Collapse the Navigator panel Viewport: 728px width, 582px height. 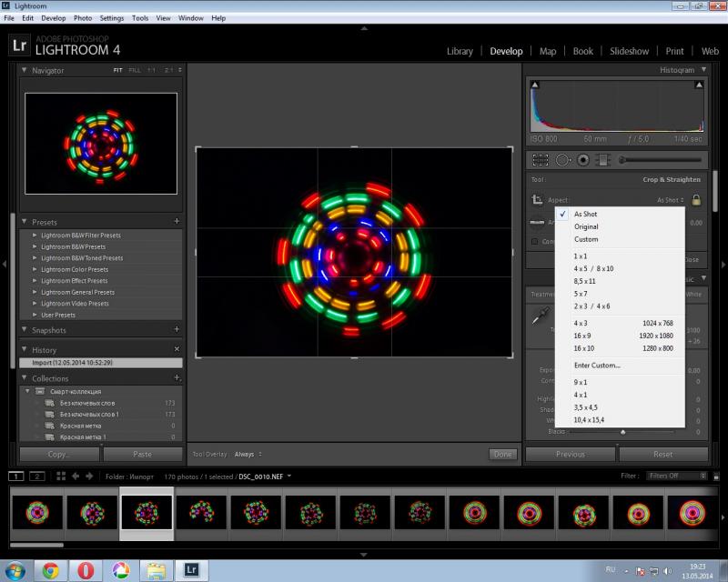(25, 70)
